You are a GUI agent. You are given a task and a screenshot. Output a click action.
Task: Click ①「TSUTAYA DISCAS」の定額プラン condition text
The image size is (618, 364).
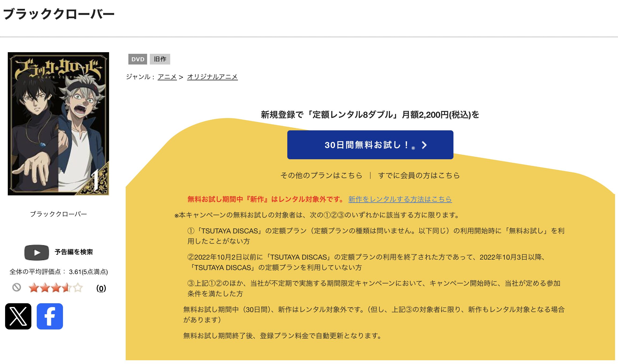(376, 236)
